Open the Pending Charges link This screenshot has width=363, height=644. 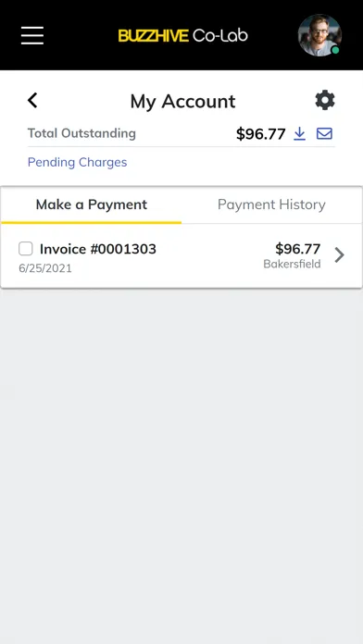pyautogui.click(x=77, y=162)
